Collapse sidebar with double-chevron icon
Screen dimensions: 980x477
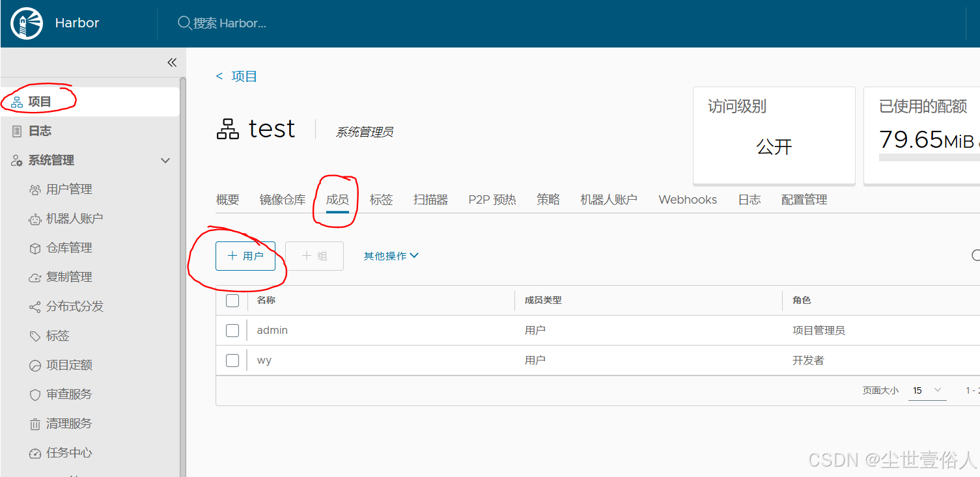(x=172, y=62)
